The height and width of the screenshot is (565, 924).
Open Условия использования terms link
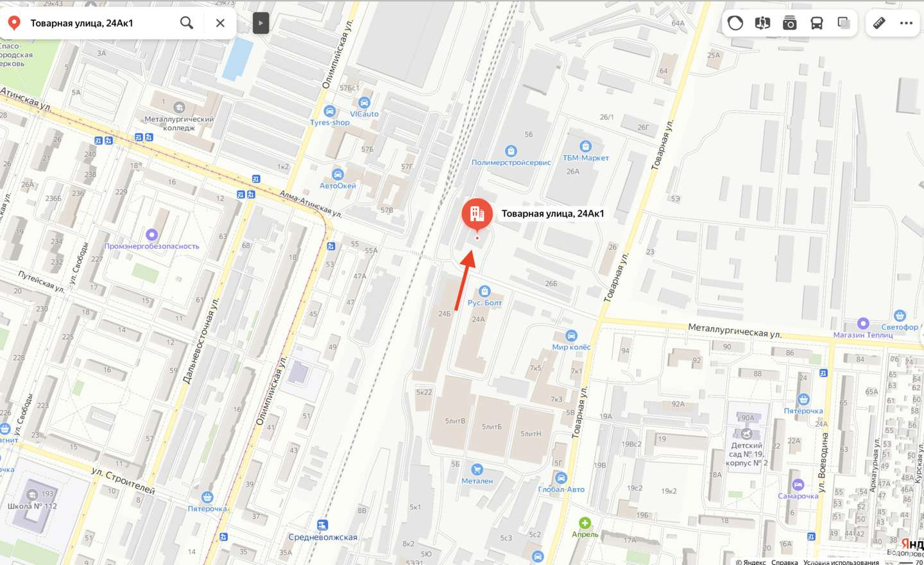pos(841,562)
